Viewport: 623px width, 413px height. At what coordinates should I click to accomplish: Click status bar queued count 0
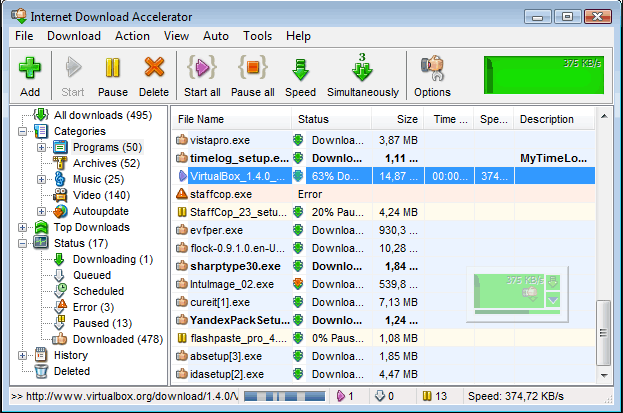385,396
